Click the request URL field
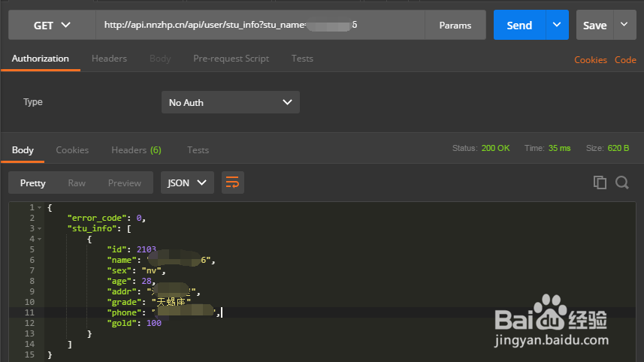The image size is (644, 362). tap(261, 25)
